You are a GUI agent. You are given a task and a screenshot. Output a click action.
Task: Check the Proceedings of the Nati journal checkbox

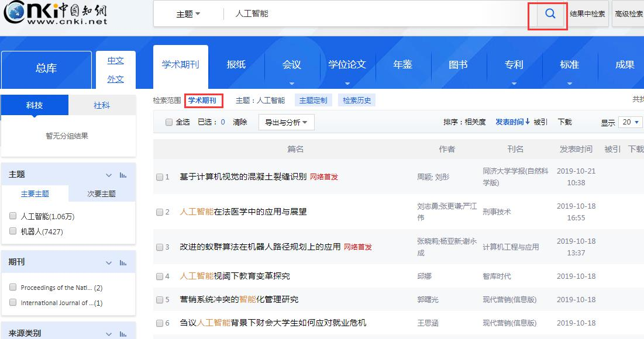pos(12,287)
